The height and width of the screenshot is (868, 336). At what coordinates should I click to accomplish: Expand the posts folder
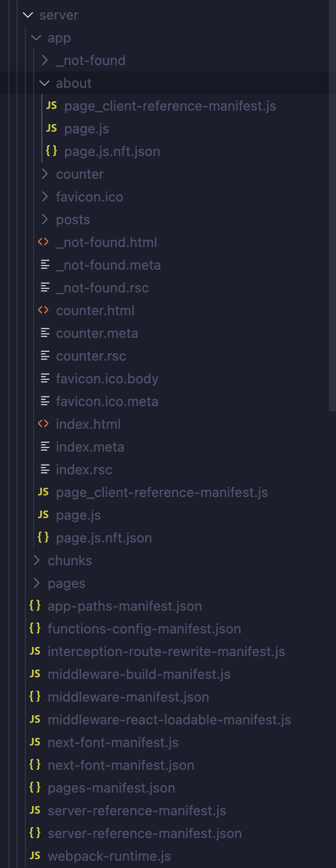(x=73, y=220)
